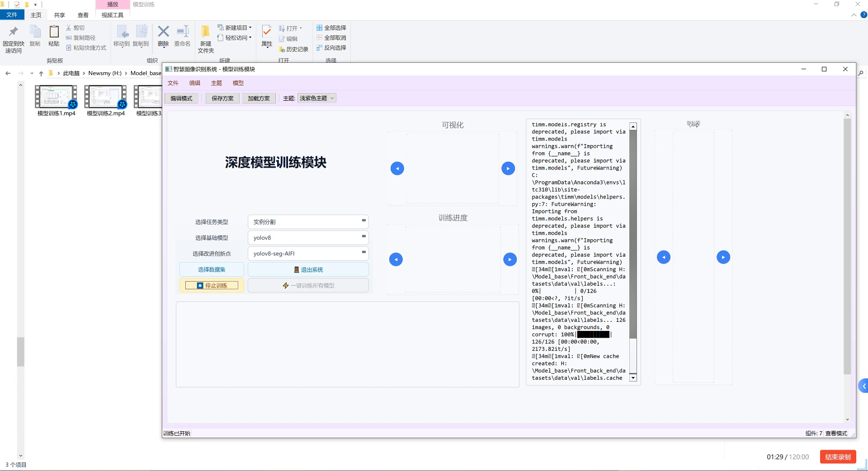This screenshot has width=868, height=471.
Task: Switch to 查看 tab in Explorer
Action: point(83,15)
